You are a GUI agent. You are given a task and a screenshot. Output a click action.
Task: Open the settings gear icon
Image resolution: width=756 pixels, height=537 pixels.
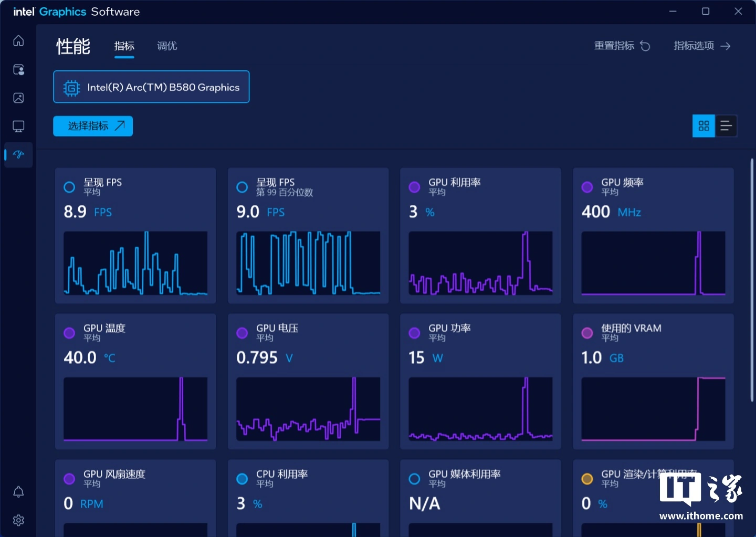[x=18, y=520]
